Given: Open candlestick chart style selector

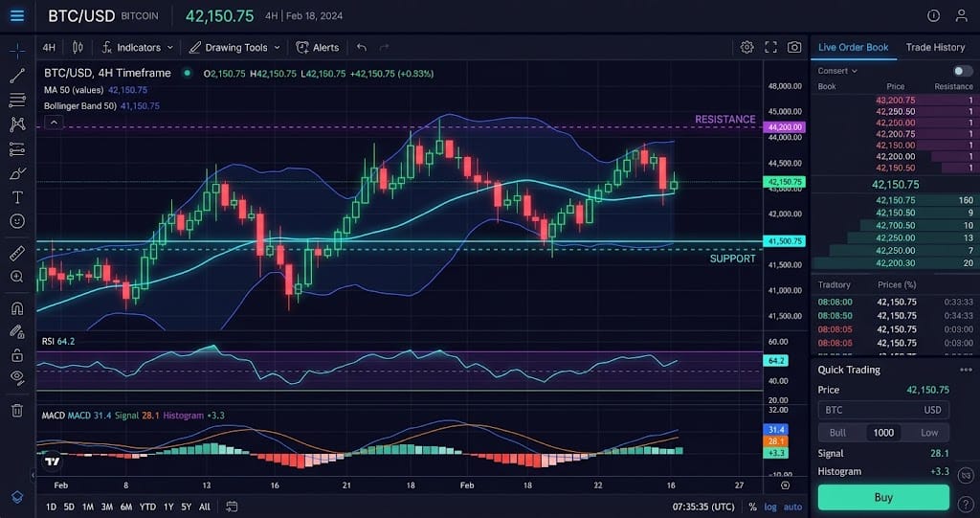Looking at the screenshot, I should [78, 48].
